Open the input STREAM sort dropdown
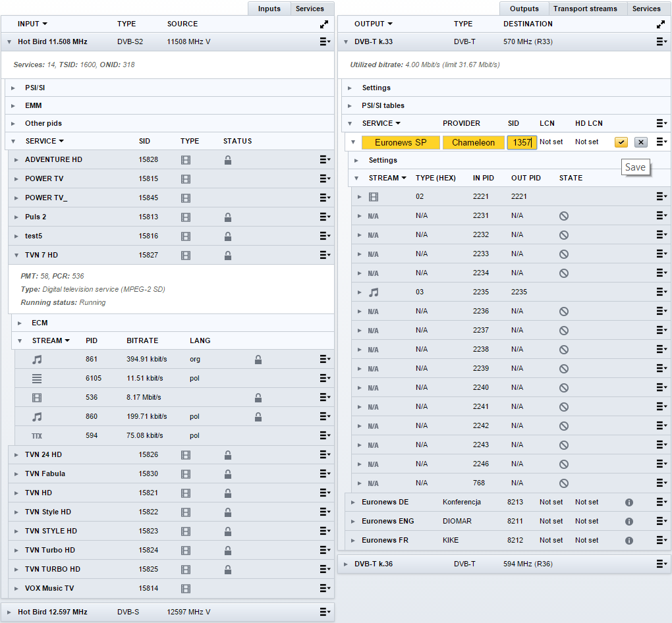672x623 pixels. tap(67, 340)
